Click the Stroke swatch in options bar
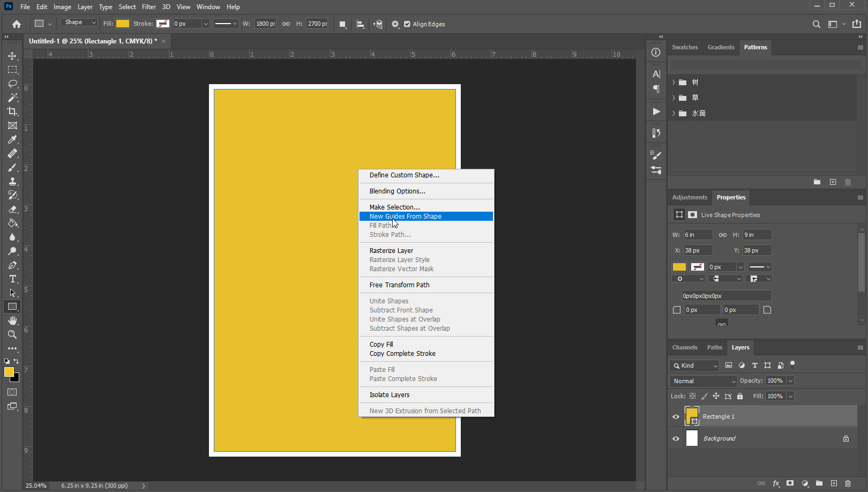The image size is (868, 492). point(163,24)
